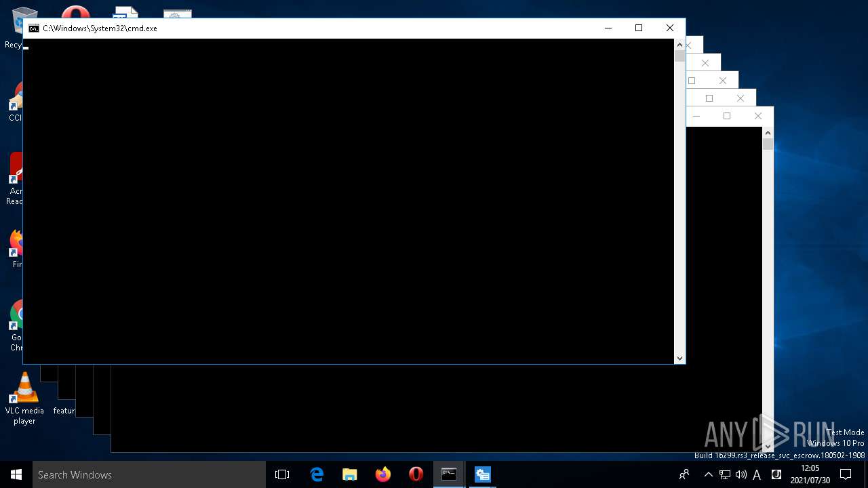Open the network status tray icon
Image resolution: width=868 pixels, height=488 pixels.
click(725, 474)
